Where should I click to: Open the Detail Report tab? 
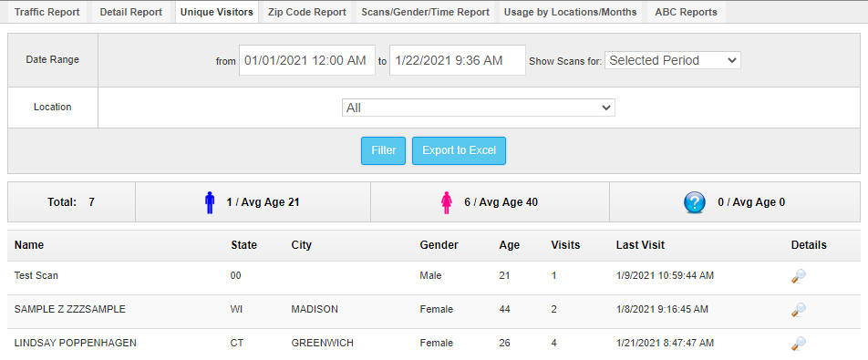point(131,12)
